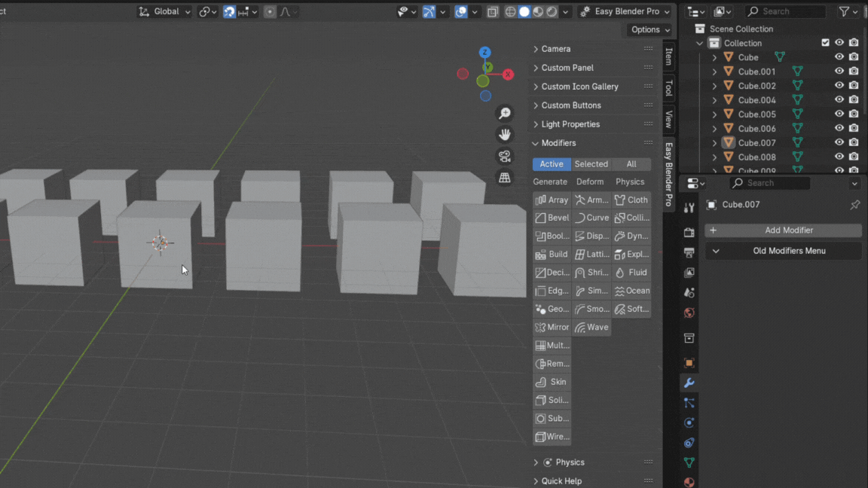
Task: Add the Ocean physics modifier
Action: (x=631, y=291)
